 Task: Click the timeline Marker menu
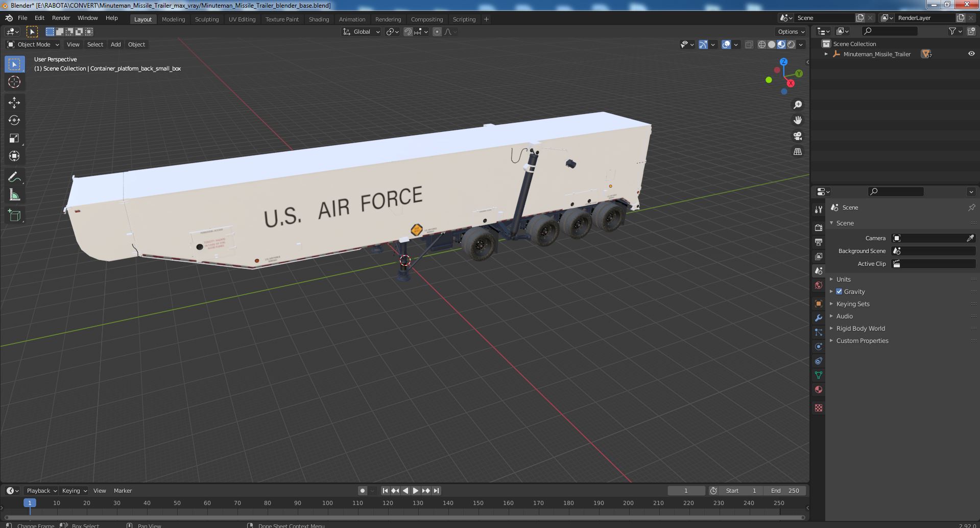click(x=123, y=491)
